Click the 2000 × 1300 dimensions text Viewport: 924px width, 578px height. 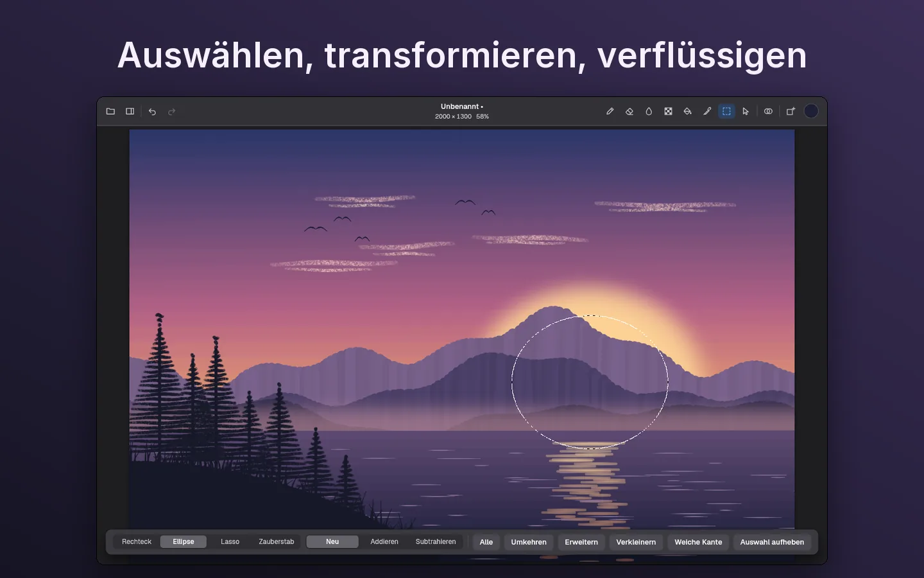453,117
